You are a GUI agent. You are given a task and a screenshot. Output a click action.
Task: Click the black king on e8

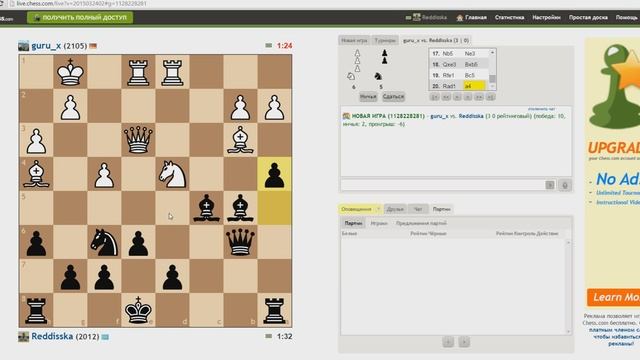coord(138,310)
